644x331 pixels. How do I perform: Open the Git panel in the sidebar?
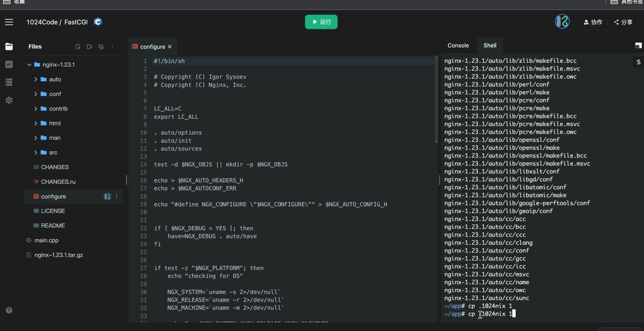coord(9,65)
